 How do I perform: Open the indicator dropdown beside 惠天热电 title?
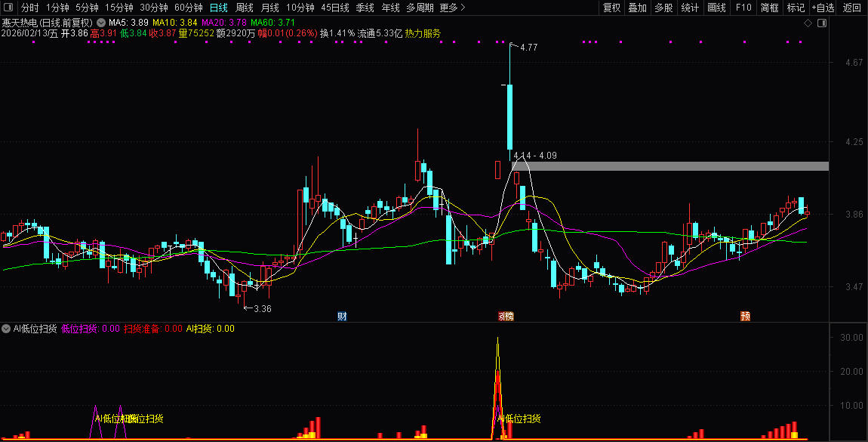tap(100, 23)
